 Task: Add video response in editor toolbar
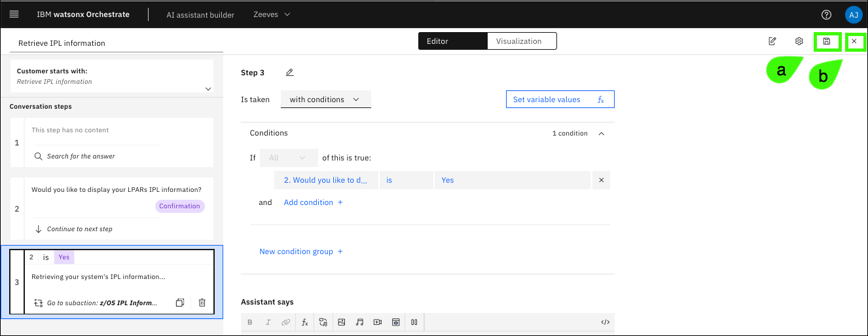[x=377, y=322]
